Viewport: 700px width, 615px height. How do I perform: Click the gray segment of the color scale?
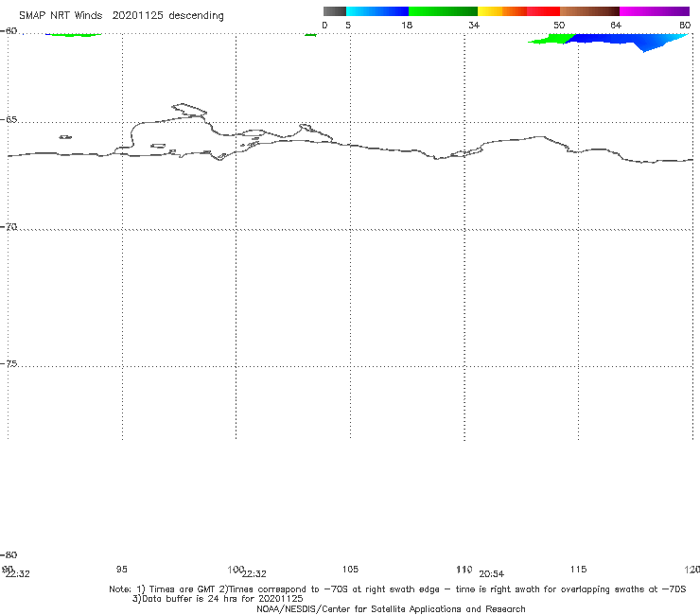coord(334,11)
